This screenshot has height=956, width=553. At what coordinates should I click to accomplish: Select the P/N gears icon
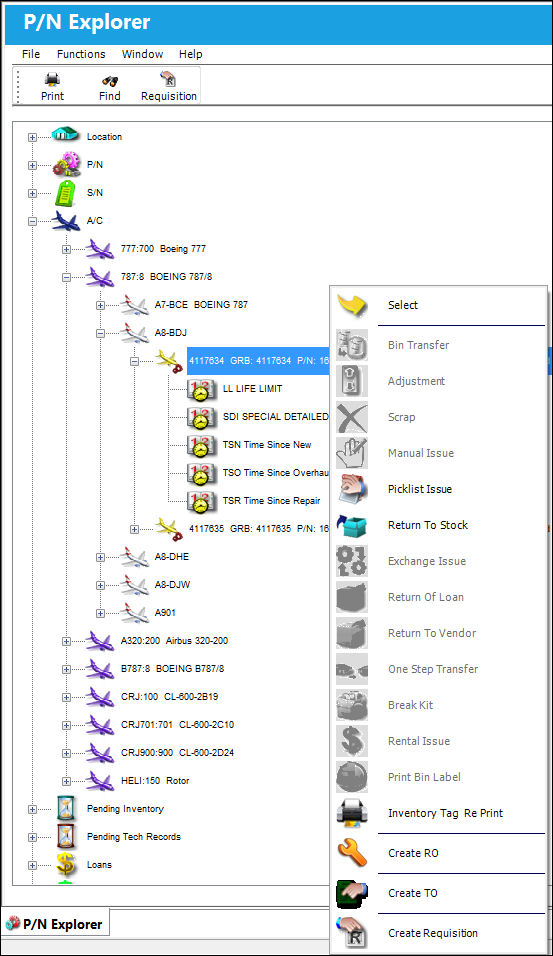pyautogui.click(x=66, y=165)
